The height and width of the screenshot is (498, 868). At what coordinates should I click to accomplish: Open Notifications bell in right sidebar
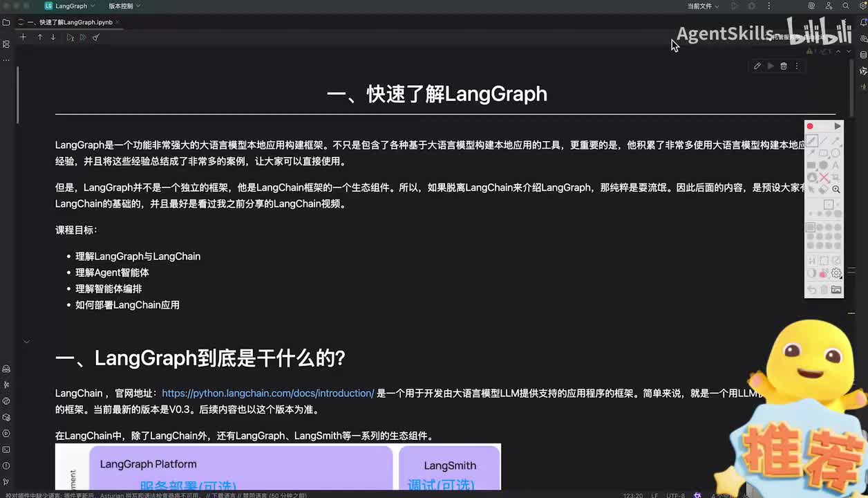[862, 22]
